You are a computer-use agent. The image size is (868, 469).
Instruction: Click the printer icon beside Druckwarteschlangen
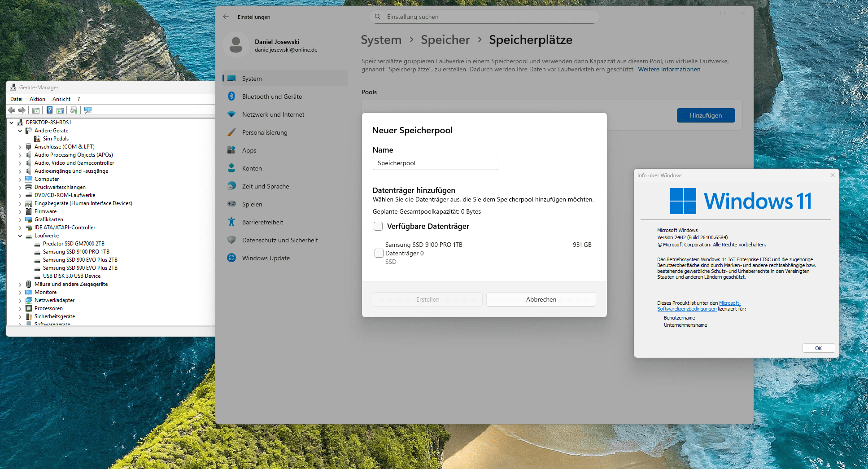click(29, 187)
